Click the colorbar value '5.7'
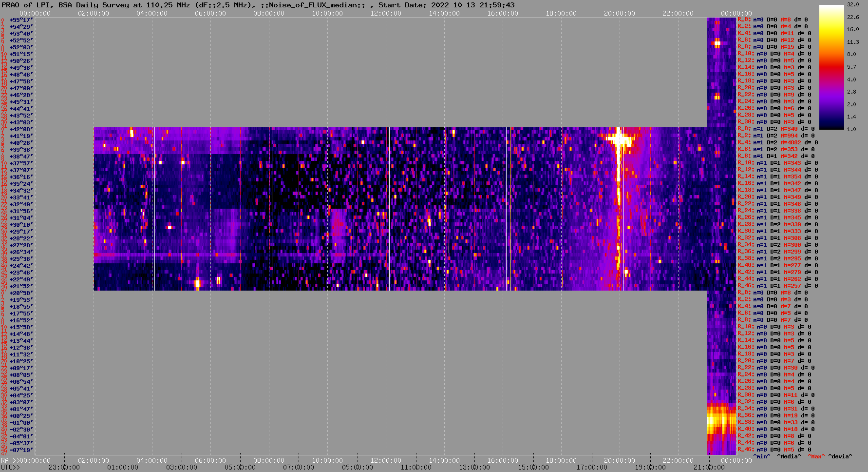The image size is (868, 472). (x=851, y=67)
